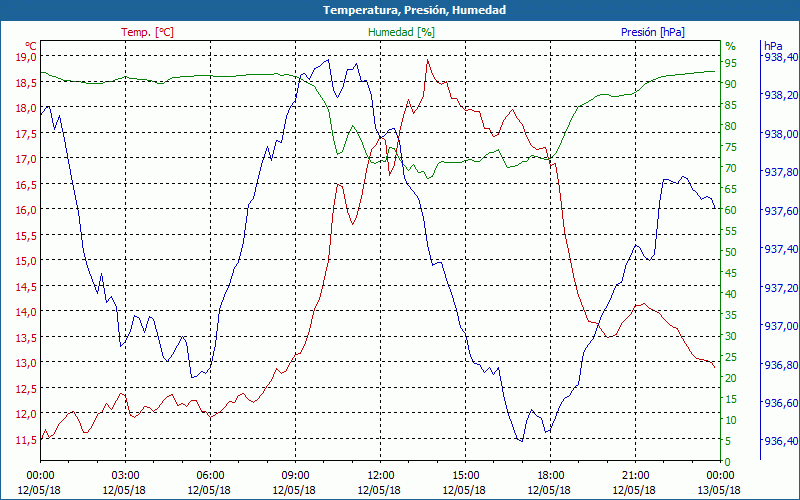Click the 12,5 temperature axis value
Viewport: 800px width, 500px height.
point(28,388)
